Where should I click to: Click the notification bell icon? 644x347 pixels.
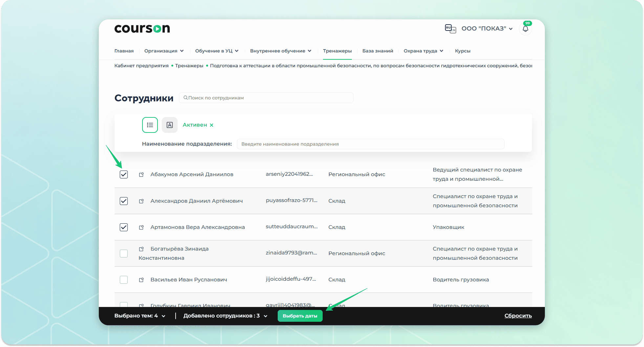pyautogui.click(x=525, y=29)
